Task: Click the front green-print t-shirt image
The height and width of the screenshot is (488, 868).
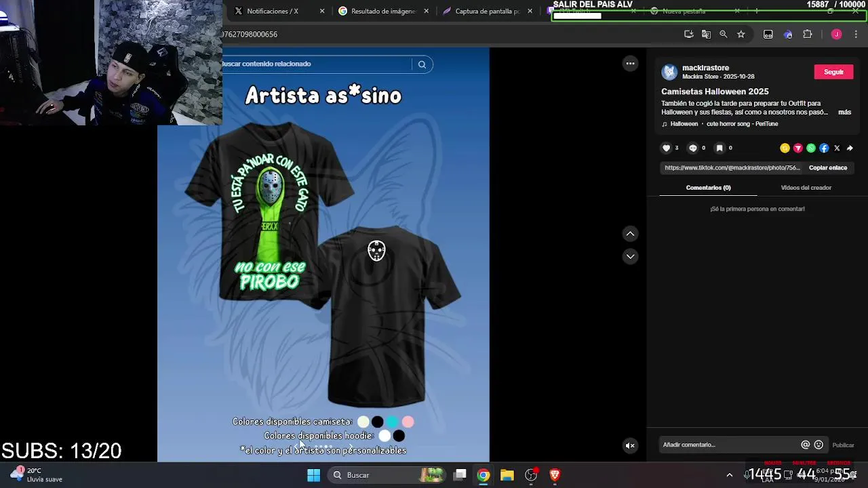Action: point(270,217)
